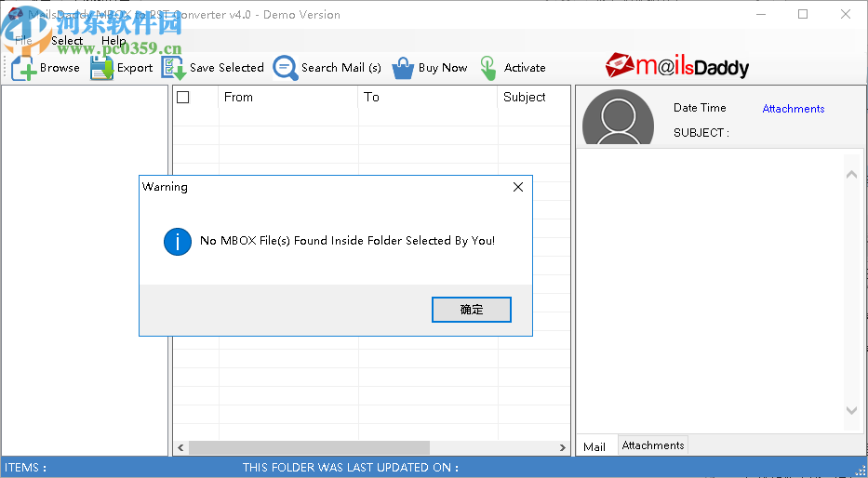Click the Buy Now shopping bag icon
868x478 pixels.
[403, 69]
